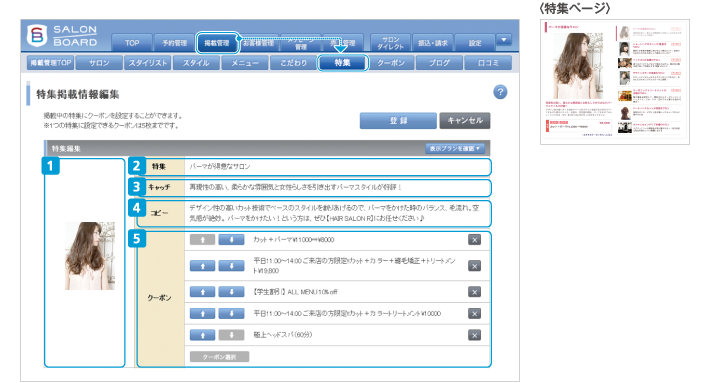Open the スタイリスト submenu item
710x383 pixels.
pos(148,63)
